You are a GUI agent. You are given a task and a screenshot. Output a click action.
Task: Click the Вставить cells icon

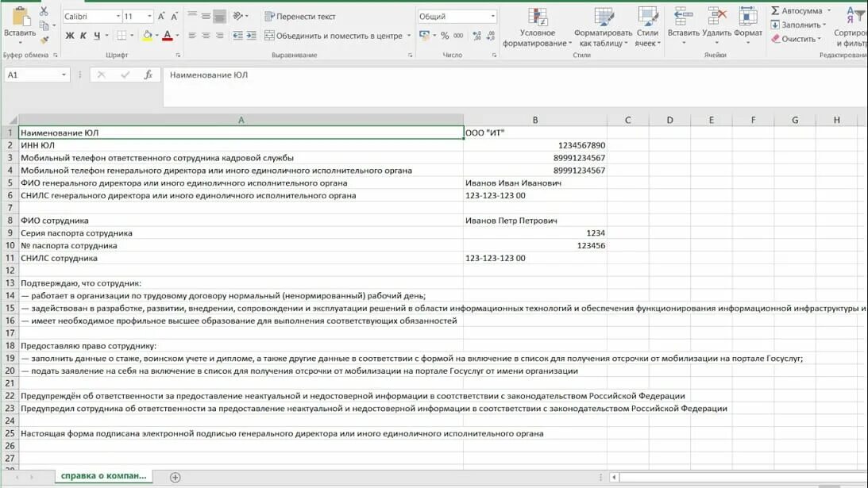pos(683,17)
